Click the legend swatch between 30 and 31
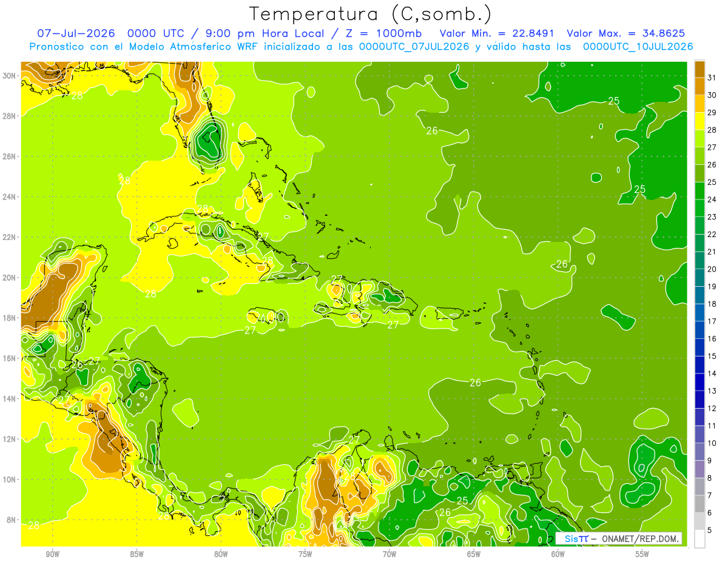 tap(699, 87)
